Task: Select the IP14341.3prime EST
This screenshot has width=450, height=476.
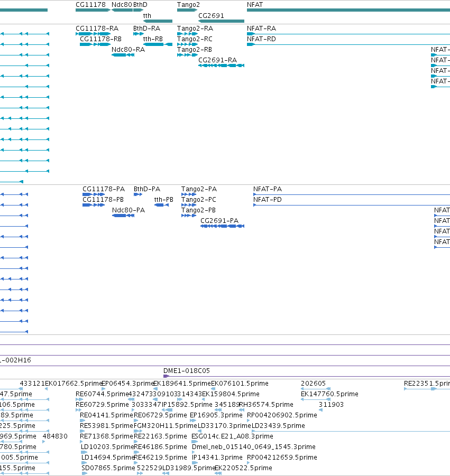Action: (195, 463)
